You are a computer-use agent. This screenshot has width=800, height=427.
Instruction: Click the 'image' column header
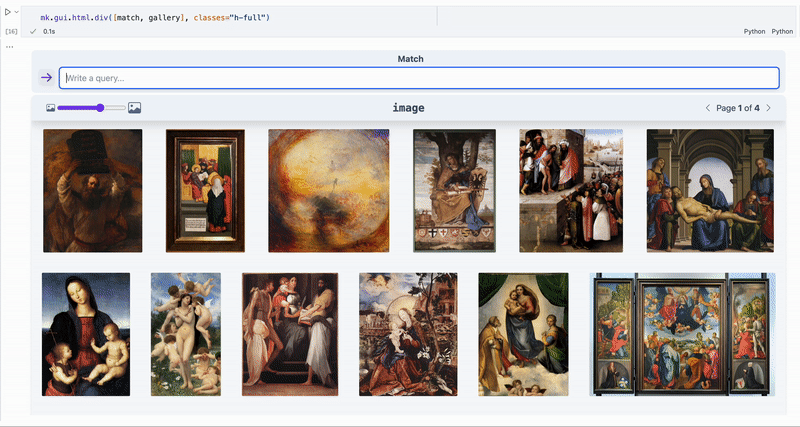tap(408, 108)
